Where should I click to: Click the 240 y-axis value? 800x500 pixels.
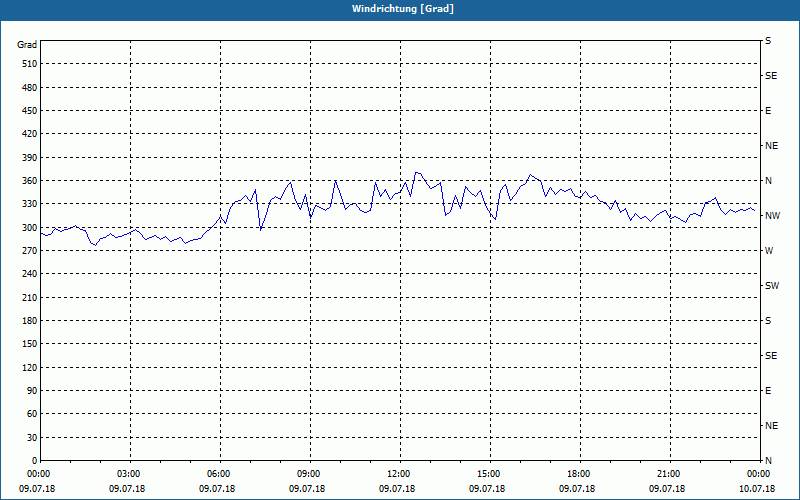pyautogui.click(x=30, y=274)
